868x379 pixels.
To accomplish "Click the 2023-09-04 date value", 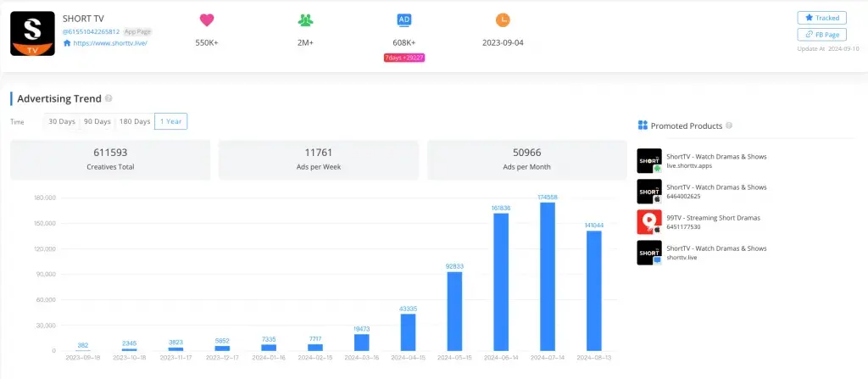I will 503,42.
